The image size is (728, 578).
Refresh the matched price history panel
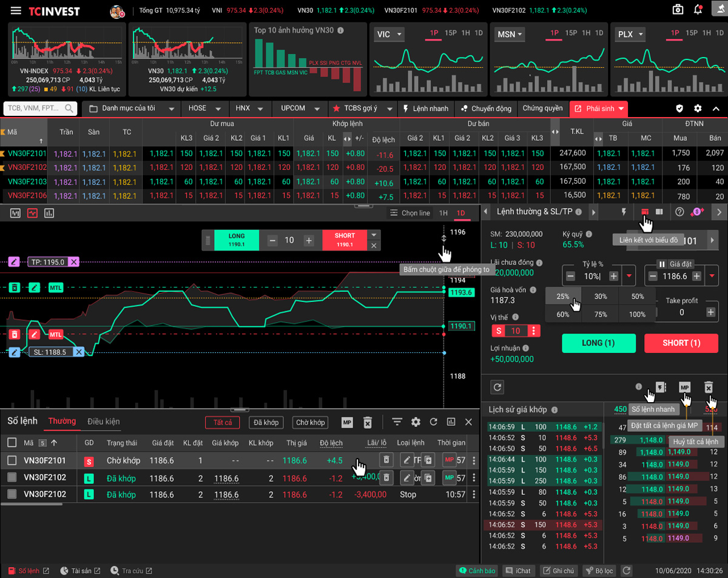click(x=497, y=387)
